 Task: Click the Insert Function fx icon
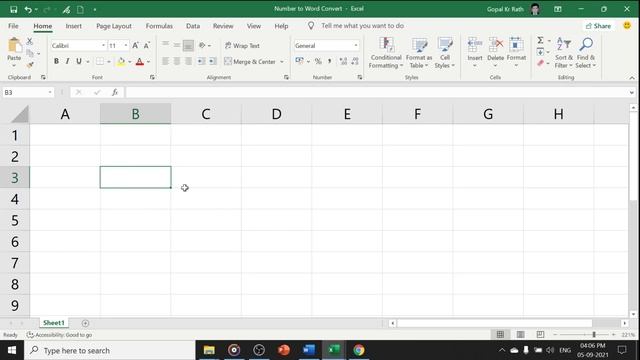click(115, 92)
